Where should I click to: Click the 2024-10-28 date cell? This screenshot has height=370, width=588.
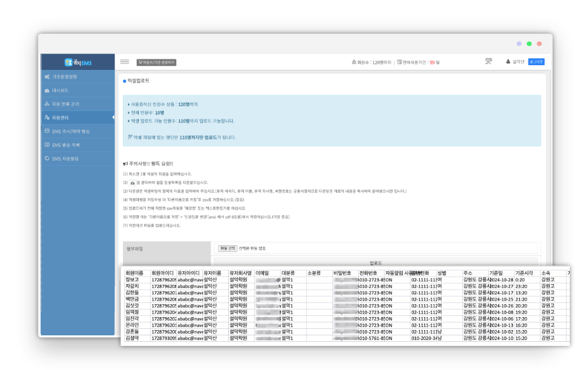[x=502, y=280]
